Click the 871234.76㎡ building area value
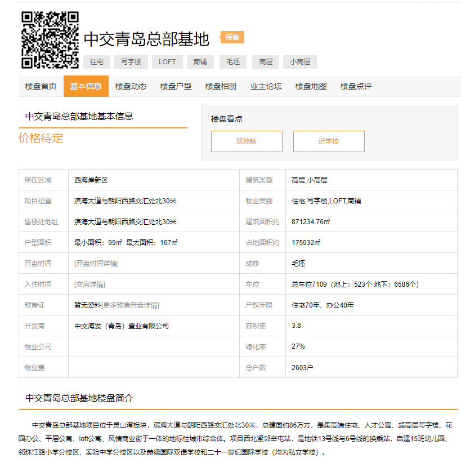The image size is (461, 476). 311,221
